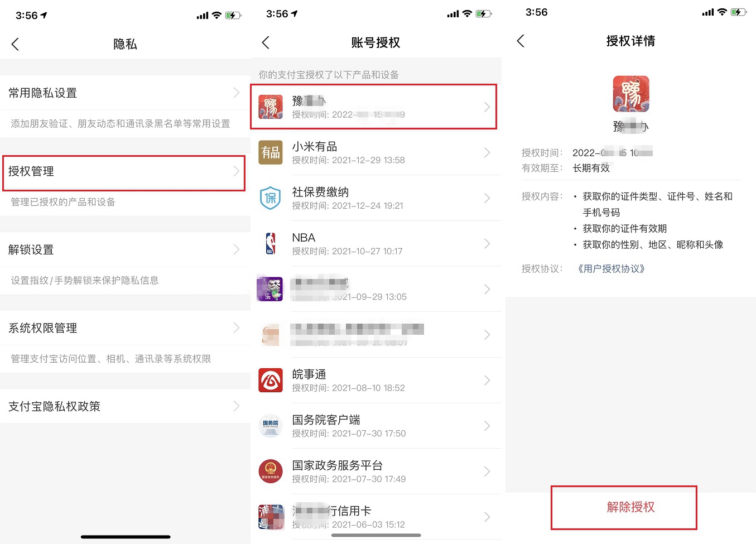
Task: Tap the purple game app icon dated 2021-09-29
Action: pos(270,289)
